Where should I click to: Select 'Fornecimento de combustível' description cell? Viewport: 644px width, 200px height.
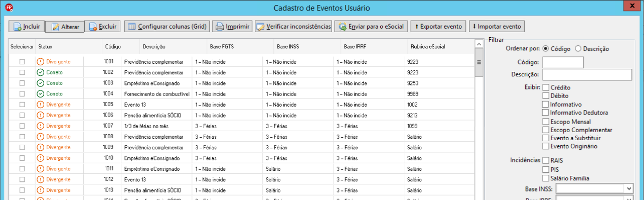pyautogui.click(x=156, y=93)
